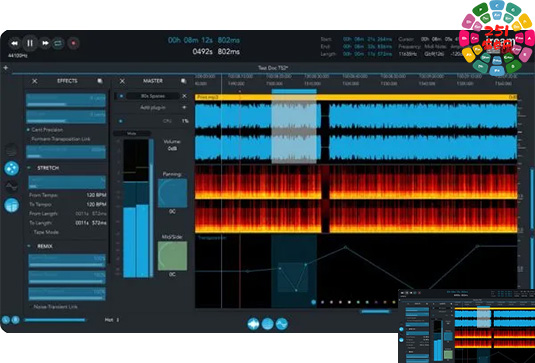
Task: Click the CPU 1% readout
Action: click(x=176, y=121)
